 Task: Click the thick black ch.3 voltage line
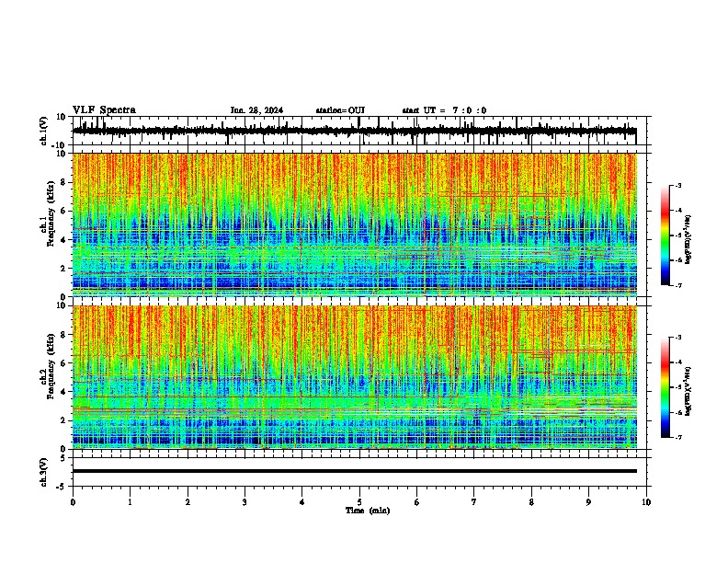[355, 471]
